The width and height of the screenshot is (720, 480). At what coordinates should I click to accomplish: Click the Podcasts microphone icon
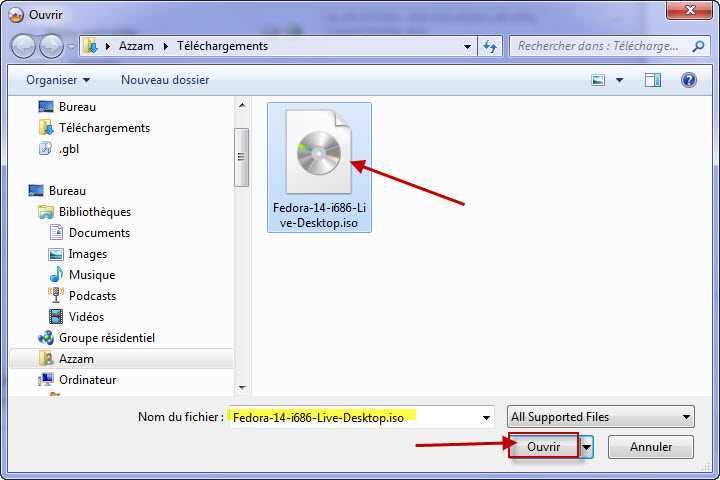(x=56, y=295)
